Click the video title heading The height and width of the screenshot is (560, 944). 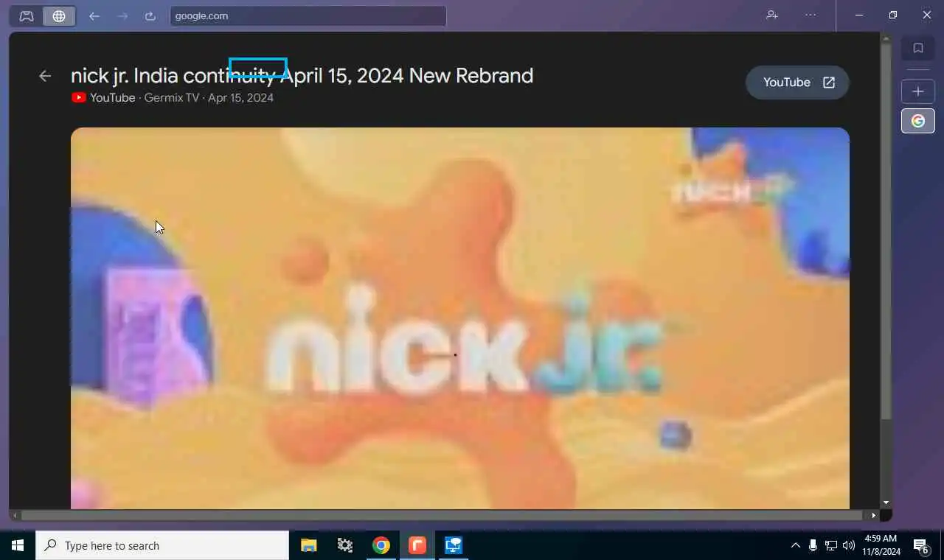[302, 75]
